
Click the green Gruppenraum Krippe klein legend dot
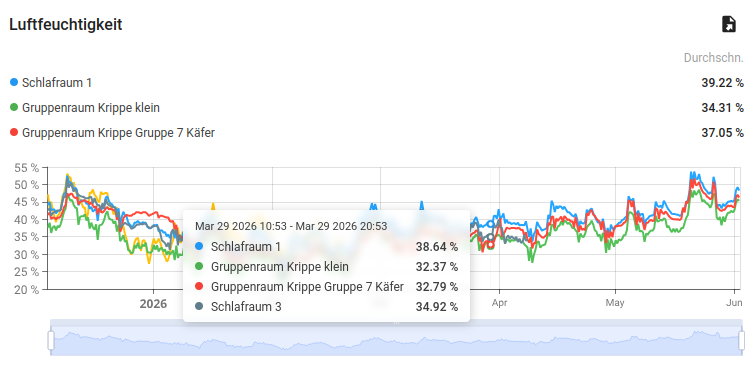[14, 108]
